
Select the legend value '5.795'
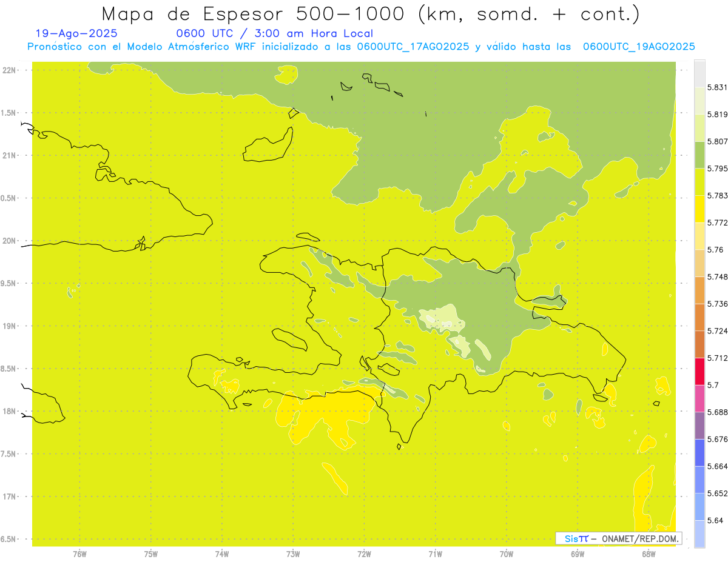click(x=717, y=169)
